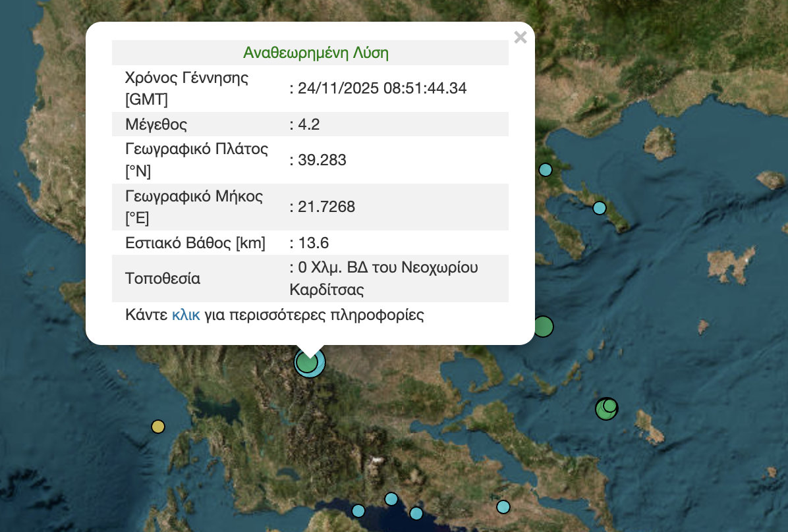
Task: Select the cyan marker on the Sporades island
Action: tap(599, 208)
